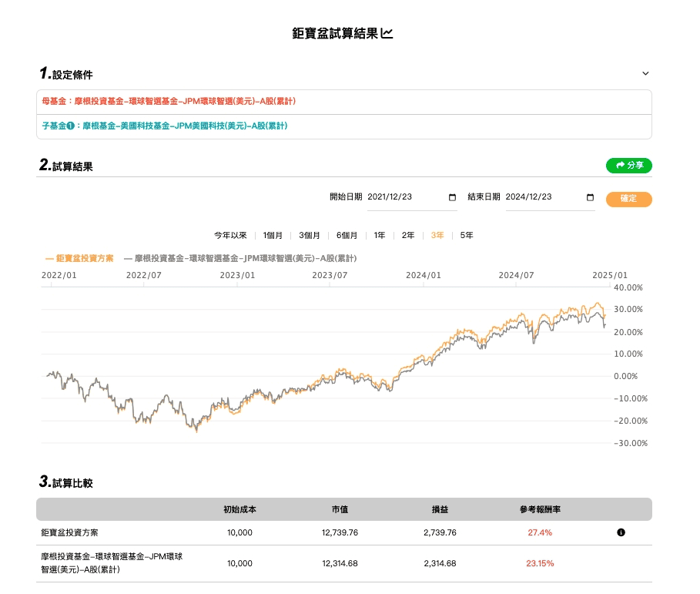Click the 鉅寶盆投資方案 table row label
700x594 pixels.
69,533
